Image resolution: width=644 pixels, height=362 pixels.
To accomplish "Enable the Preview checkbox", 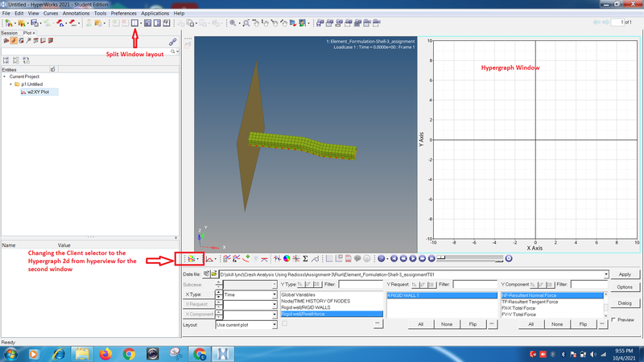I will coord(613,319).
